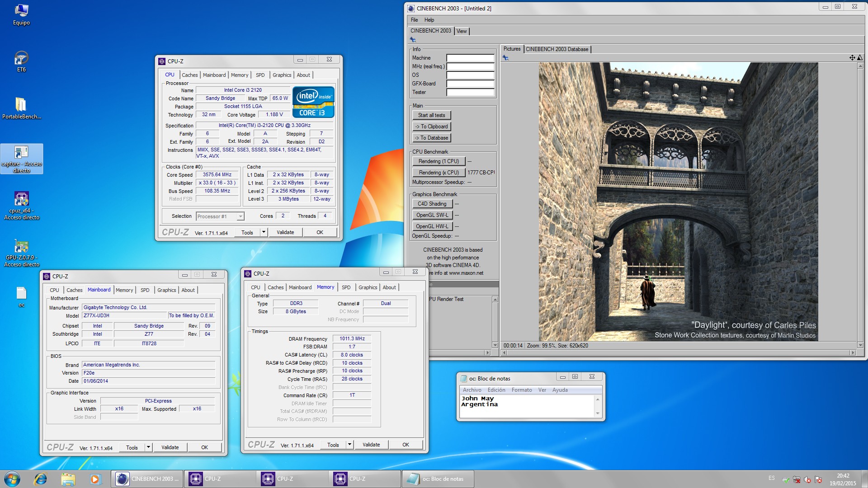
Task: Click To Database button
Action: coord(432,138)
